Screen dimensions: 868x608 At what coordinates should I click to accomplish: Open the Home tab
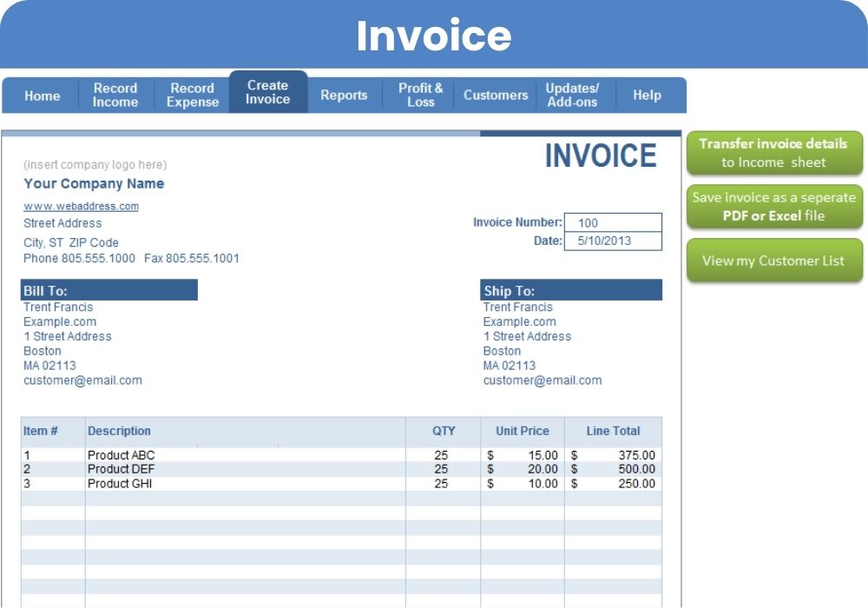tap(42, 96)
